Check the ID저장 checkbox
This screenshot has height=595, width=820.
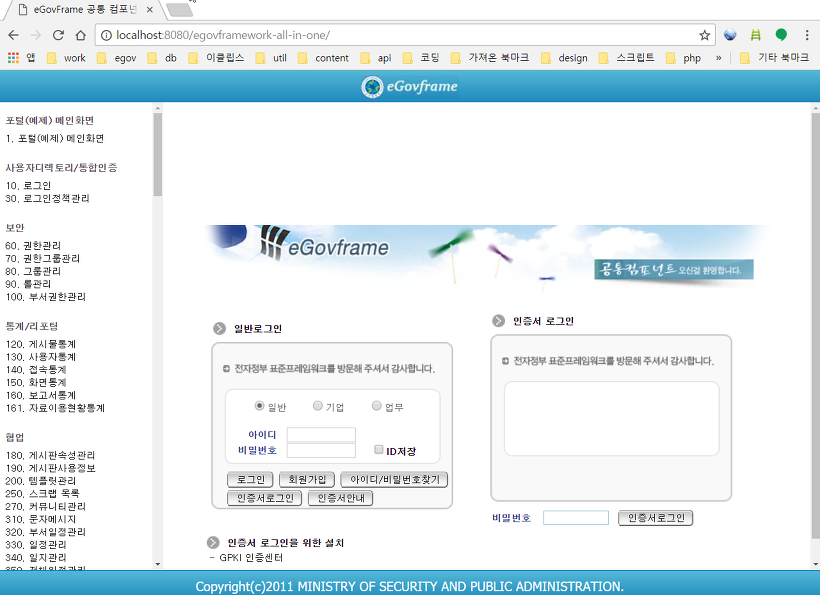coord(379,450)
